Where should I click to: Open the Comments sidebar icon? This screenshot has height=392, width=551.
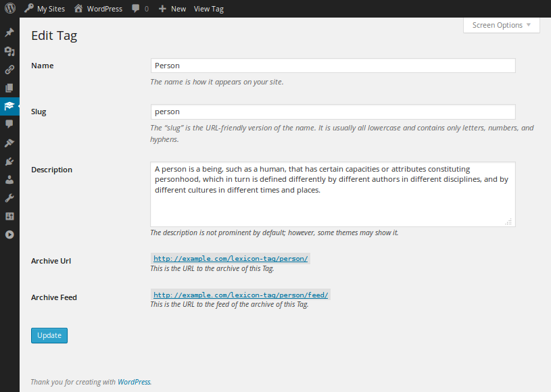coord(9,124)
